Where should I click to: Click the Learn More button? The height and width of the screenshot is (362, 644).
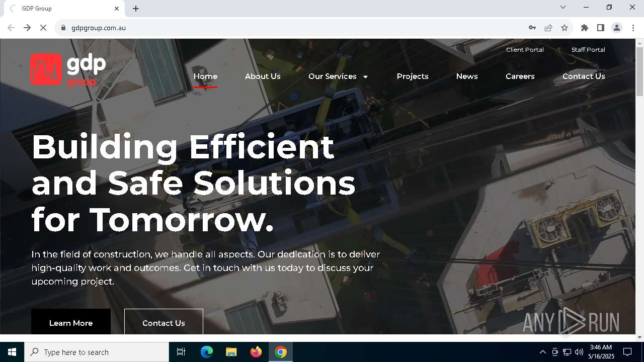(71, 322)
